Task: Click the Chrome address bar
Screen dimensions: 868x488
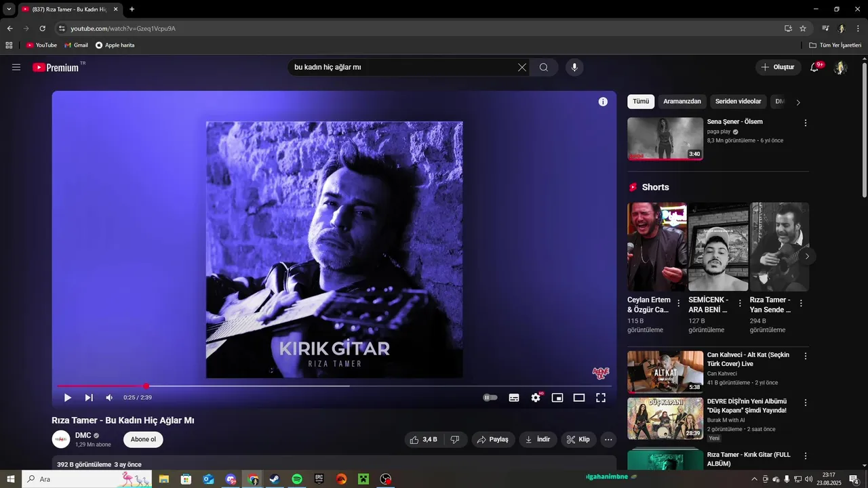Action: pos(420,28)
